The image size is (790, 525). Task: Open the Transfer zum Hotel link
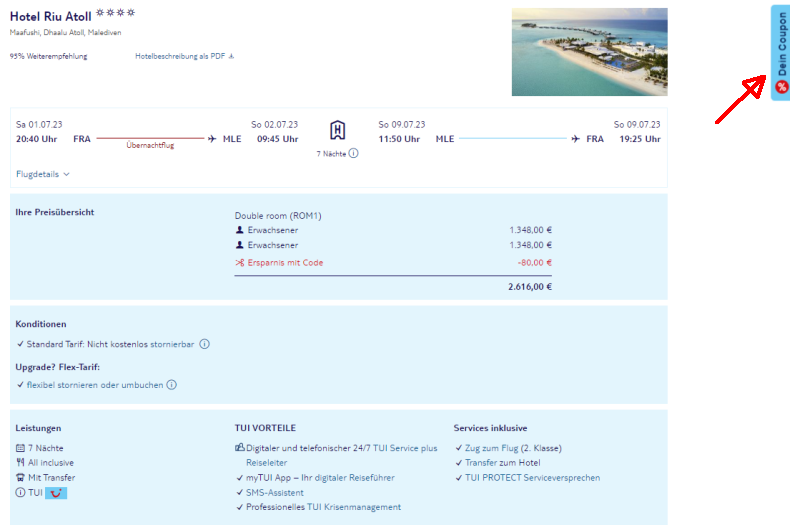[x=502, y=463]
